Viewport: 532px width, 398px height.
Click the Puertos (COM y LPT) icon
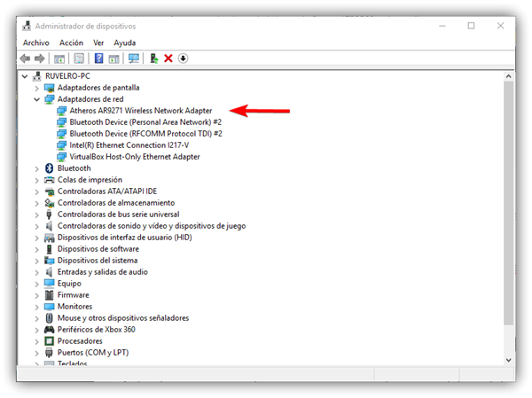[49, 353]
